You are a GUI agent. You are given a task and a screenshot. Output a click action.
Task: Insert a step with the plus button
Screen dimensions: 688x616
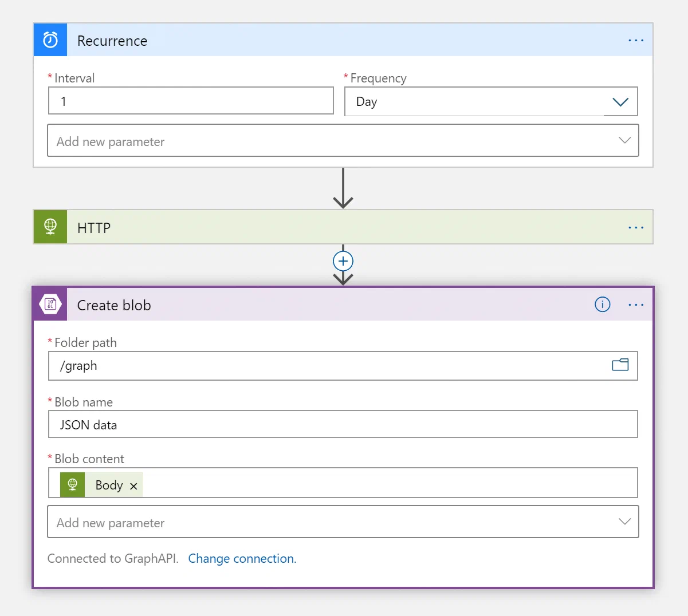tap(343, 261)
